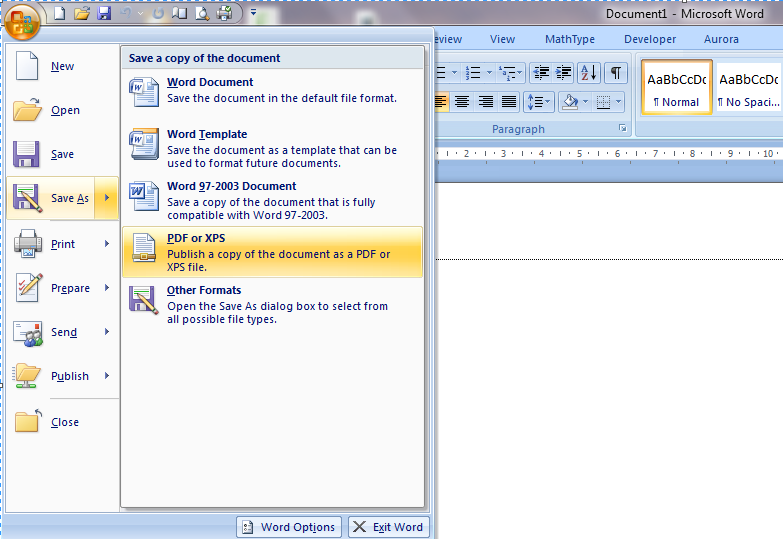Choose Other Formats save option
Viewport: 783px width, 539px height.
pos(272,304)
